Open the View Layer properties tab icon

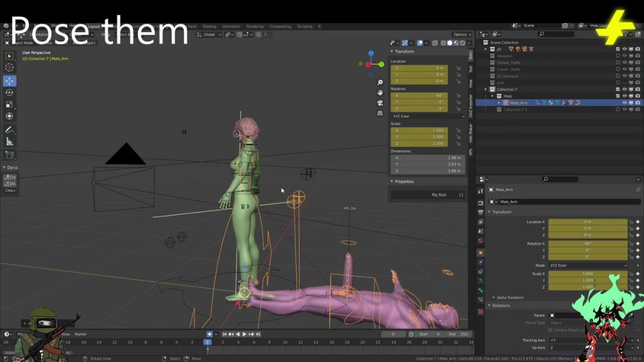(x=480, y=222)
